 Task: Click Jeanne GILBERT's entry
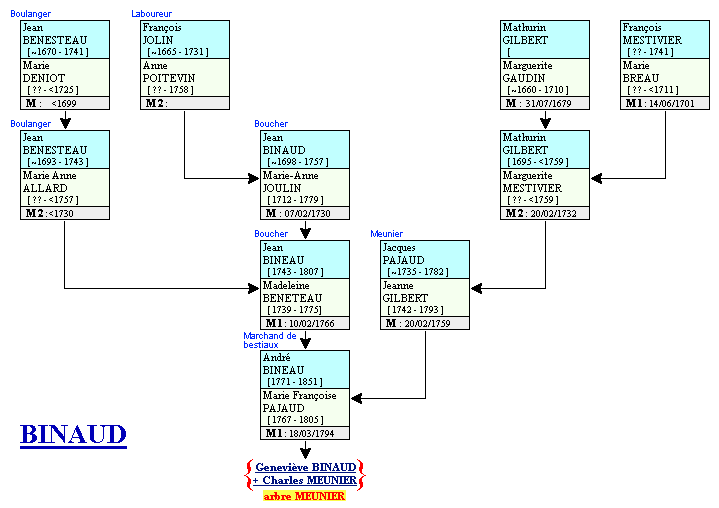(424, 297)
